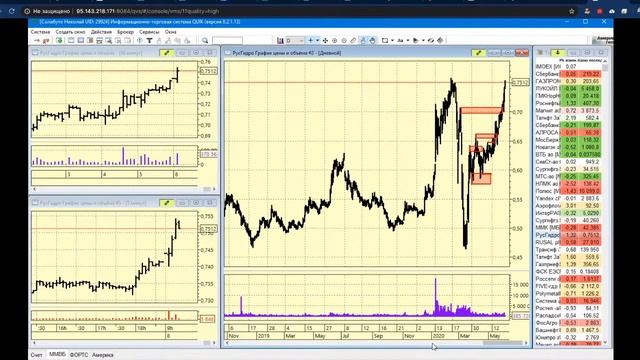Select the arrow pointer drawing tool
The width and height of the screenshot is (640, 360).
[416, 40]
